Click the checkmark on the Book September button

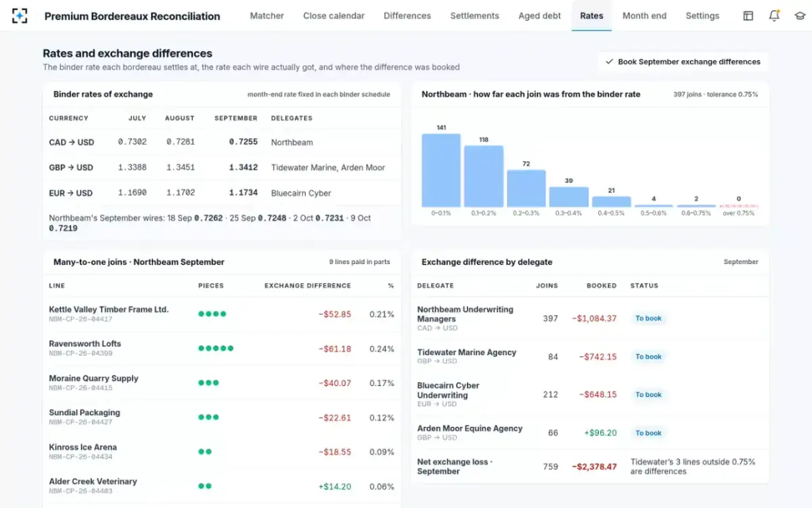[609, 62]
